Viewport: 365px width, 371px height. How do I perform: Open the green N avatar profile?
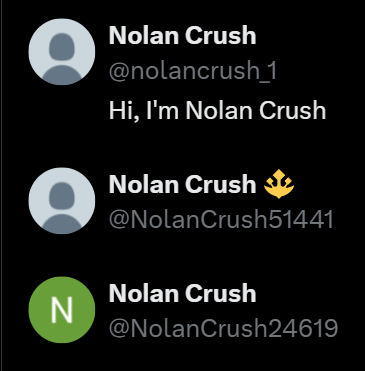pos(62,310)
